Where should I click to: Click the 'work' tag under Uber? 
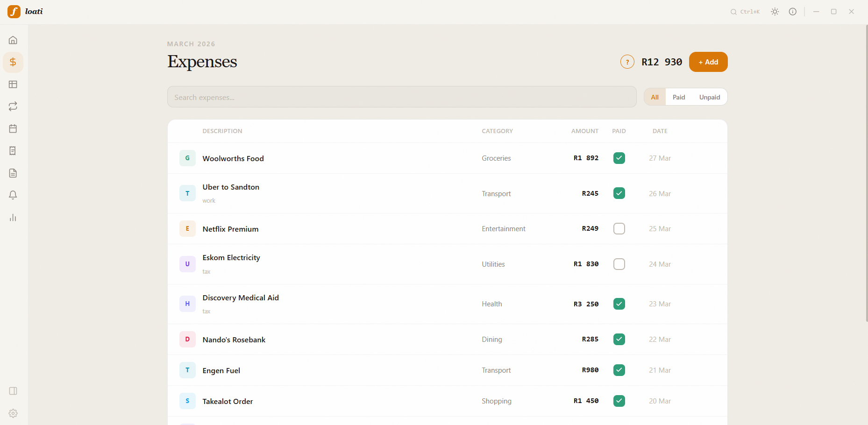[x=209, y=201]
